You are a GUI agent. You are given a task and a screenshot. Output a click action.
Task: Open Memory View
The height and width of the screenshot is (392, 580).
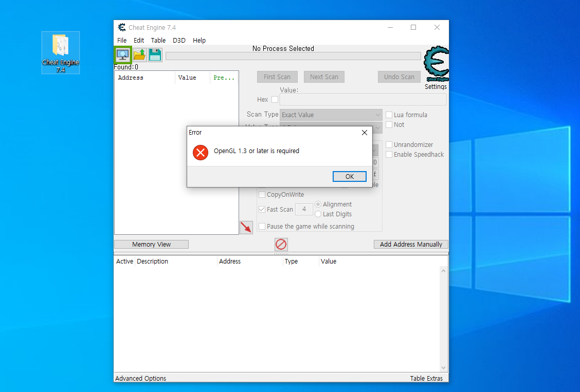[x=151, y=244]
